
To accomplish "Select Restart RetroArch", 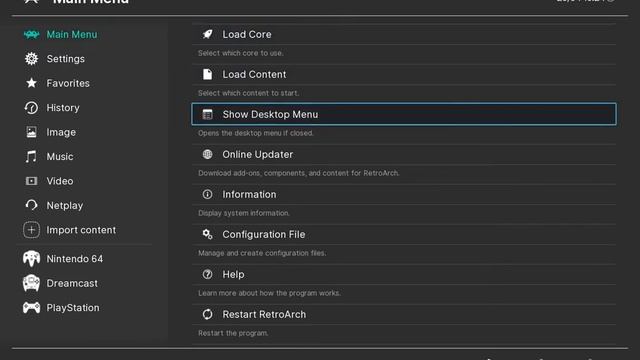I will coord(404,314).
